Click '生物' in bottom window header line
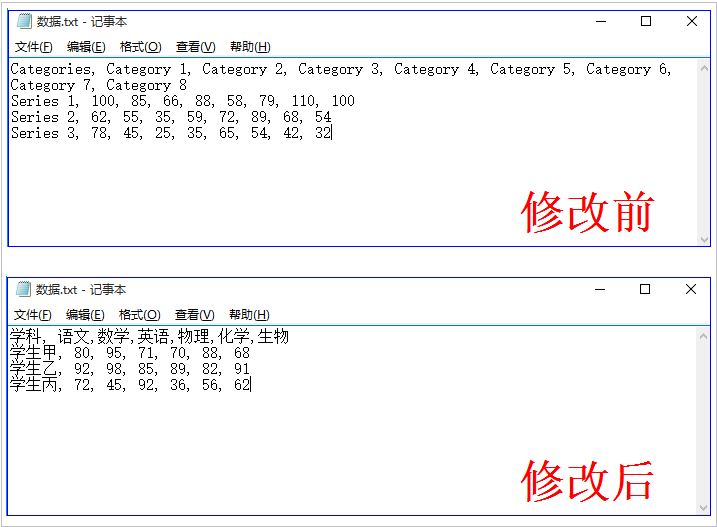 [273, 337]
